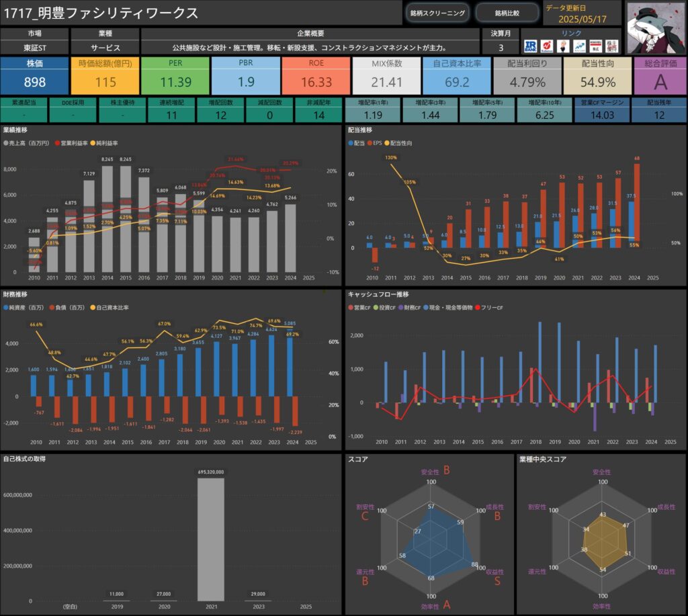Select the 配当性向 card showing 54.9%

pyautogui.click(x=597, y=75)
